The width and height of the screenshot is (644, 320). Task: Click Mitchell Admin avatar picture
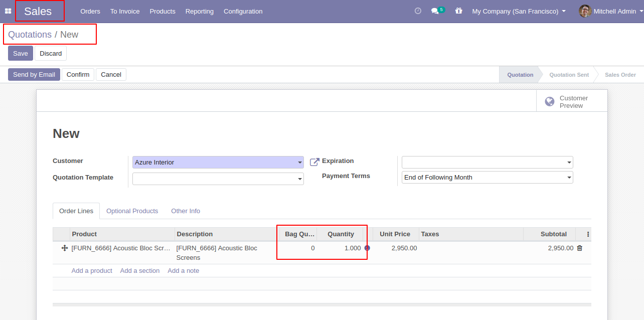click(585, 11)
